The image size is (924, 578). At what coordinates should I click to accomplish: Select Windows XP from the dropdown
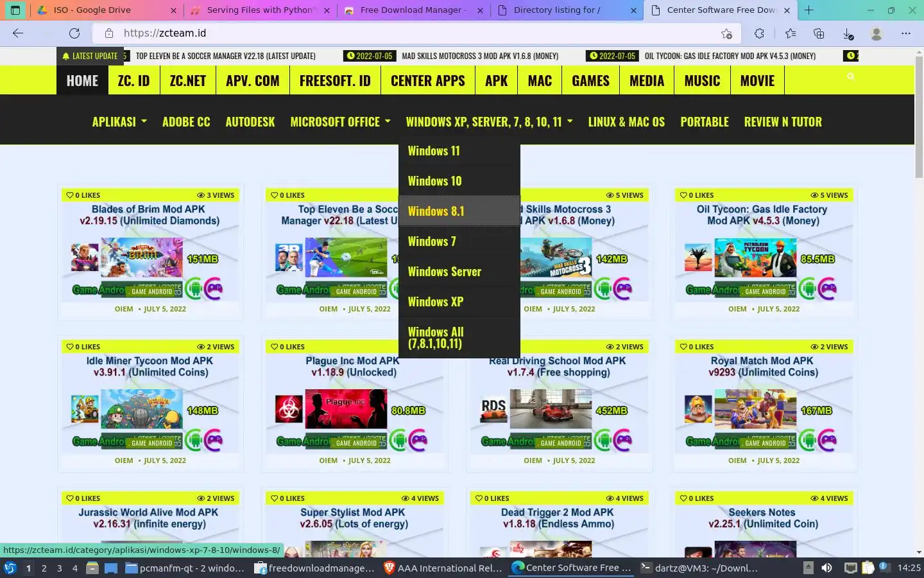(459, 302)
